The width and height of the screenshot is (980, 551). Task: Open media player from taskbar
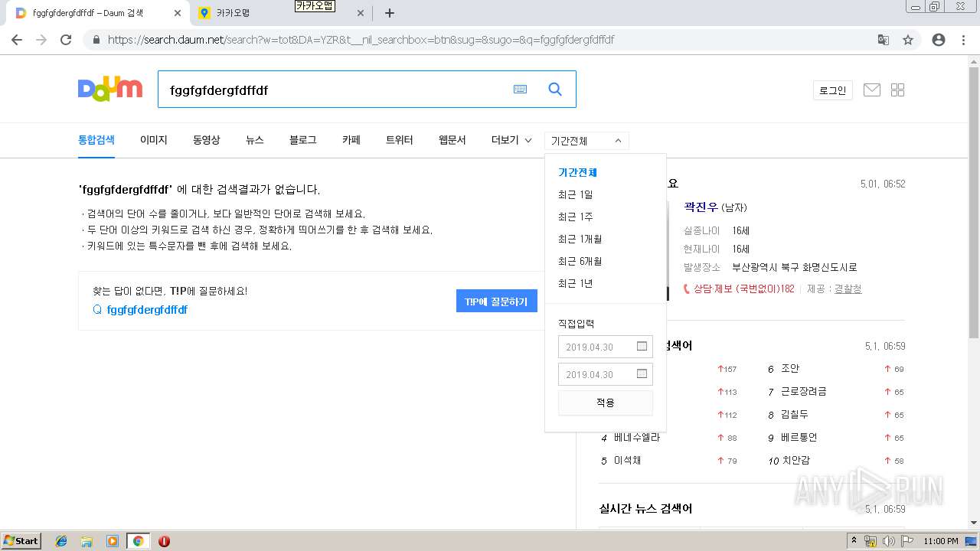(x=113, y=541)
